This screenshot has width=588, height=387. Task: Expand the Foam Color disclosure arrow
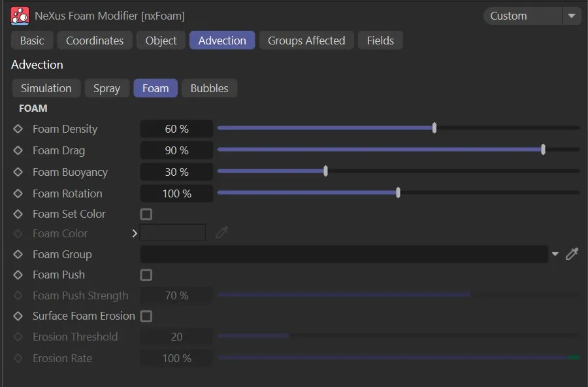[135, 233]
